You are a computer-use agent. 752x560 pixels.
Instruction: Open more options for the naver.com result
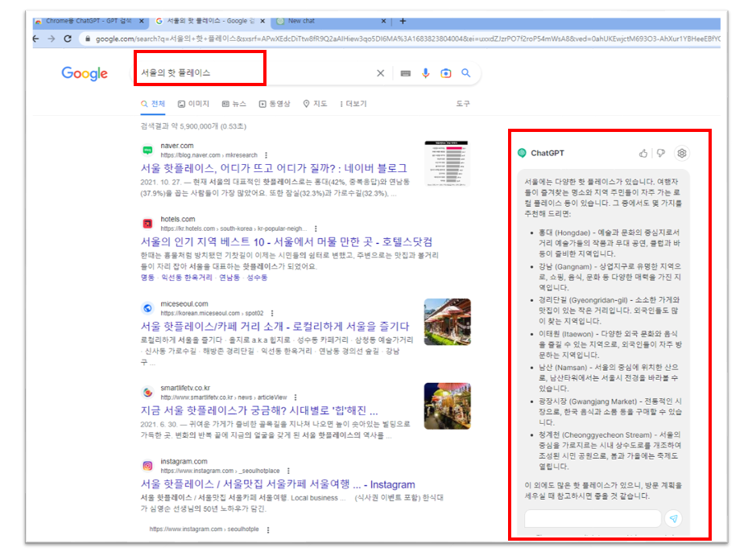point(267,155)
